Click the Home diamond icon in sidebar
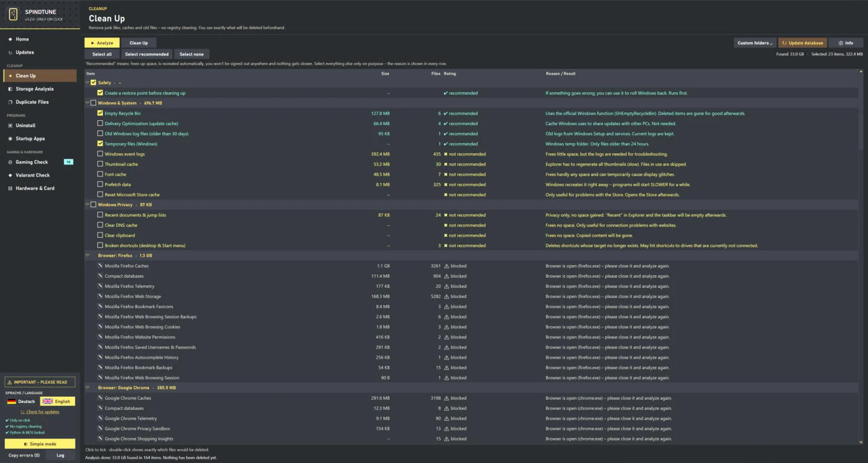The height and width of the screenshot is (463, 868). pos(10,39)
